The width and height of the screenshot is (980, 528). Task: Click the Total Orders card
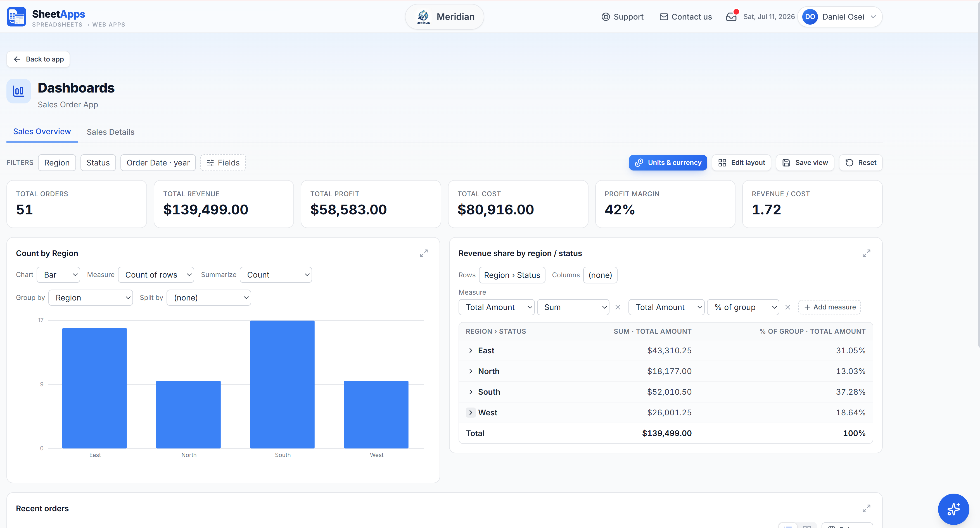pyautogui.click(x=77, y=204)
